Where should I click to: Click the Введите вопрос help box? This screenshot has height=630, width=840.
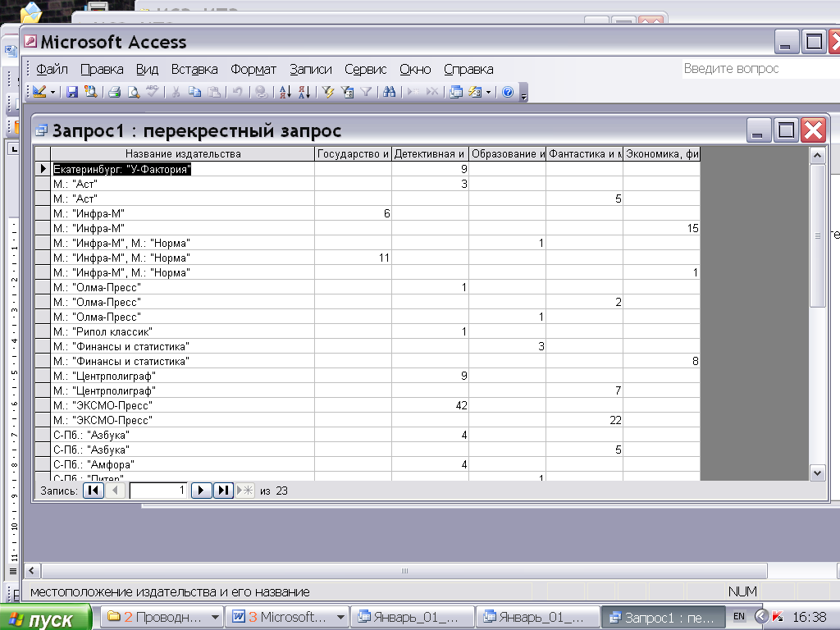coord(760,69)
